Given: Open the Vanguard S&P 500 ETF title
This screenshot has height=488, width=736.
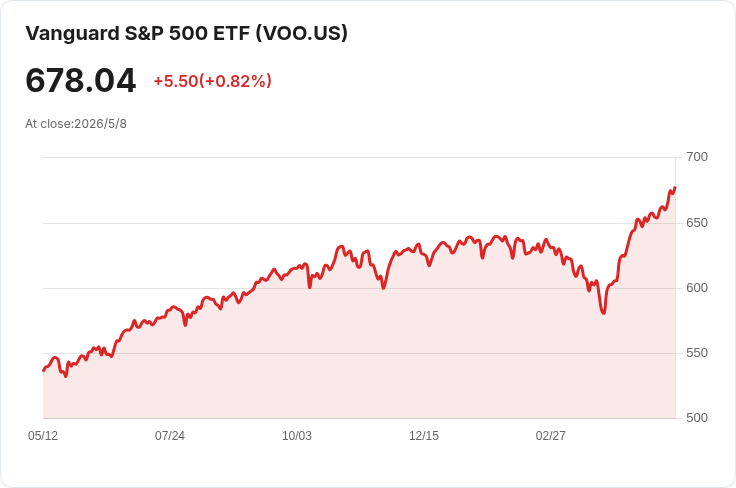Looking at the screenshot, I should pyautogui.click(x=186, y=33).
